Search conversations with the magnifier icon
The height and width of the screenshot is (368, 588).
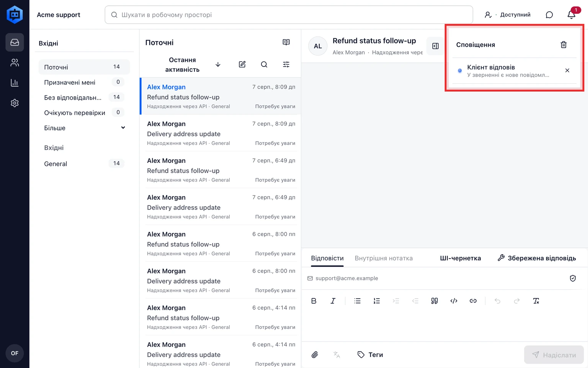[264, 64]
